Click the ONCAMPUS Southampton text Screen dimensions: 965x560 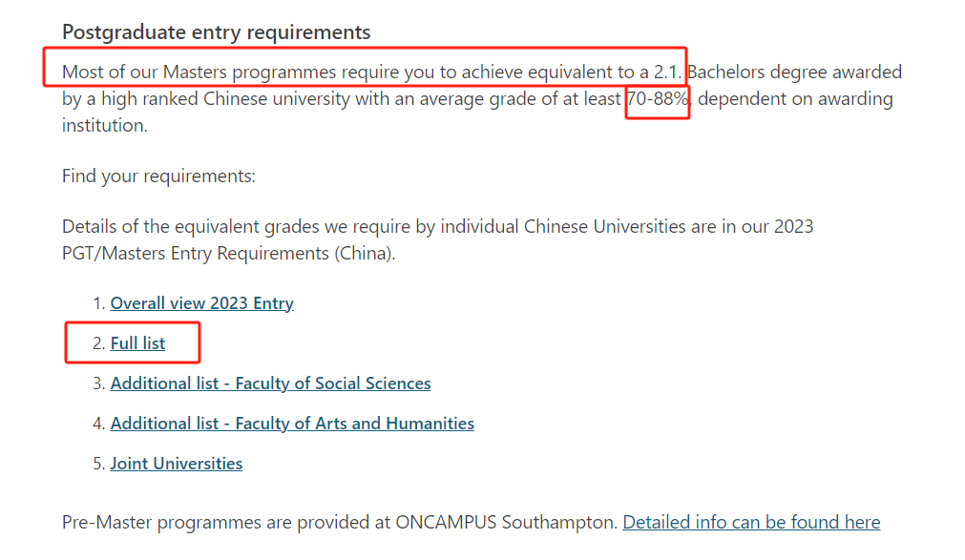[x=507, y=523]
